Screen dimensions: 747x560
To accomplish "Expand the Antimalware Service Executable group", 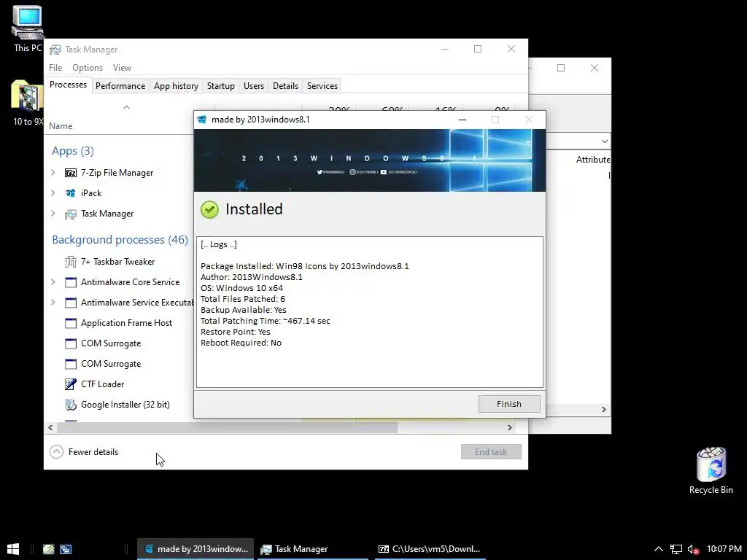I will tap(53, 303).
